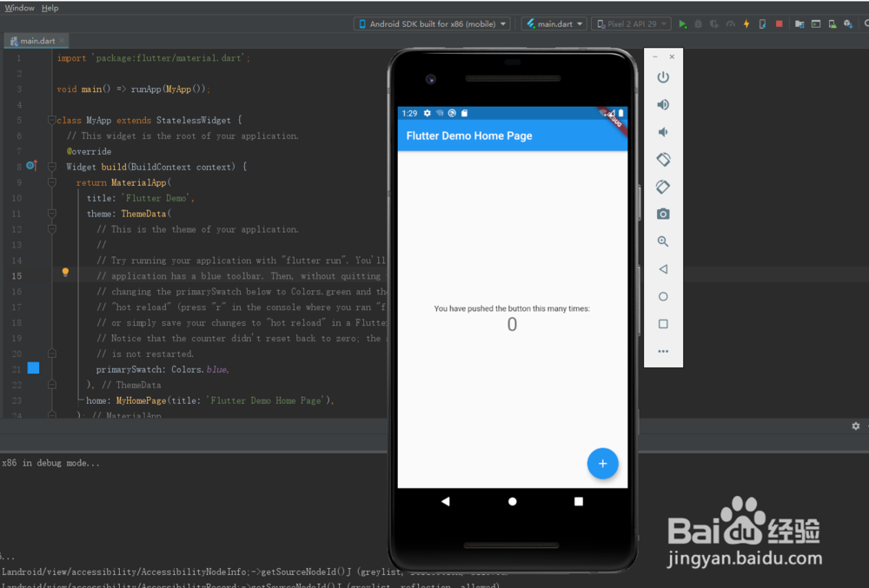Screen dimensions: 869x588
Task: Click the 'import package:flutter/material.dart' line
Action: (154, 58)
